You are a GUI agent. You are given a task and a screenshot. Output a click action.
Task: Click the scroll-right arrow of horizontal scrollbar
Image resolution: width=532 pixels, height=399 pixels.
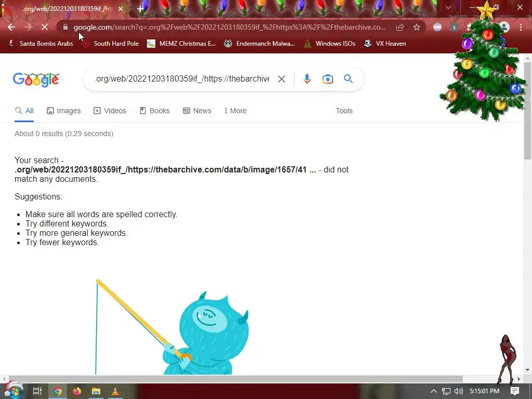(518, 379)
